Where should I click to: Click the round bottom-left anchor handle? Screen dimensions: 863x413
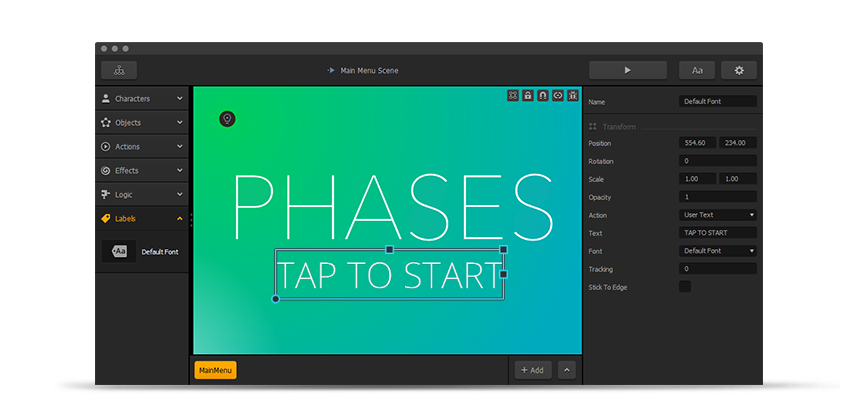click(276, 299)
